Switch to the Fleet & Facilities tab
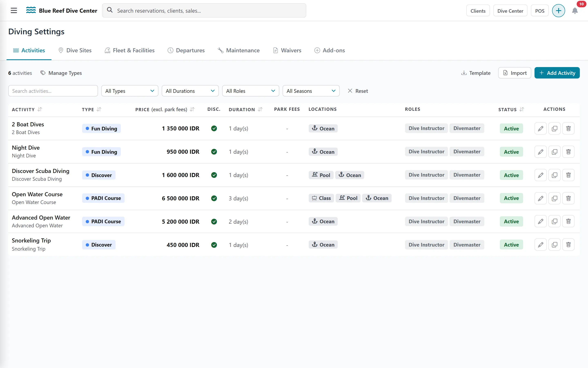This screenshot has height=368, width=588. (x=129, y=50)
